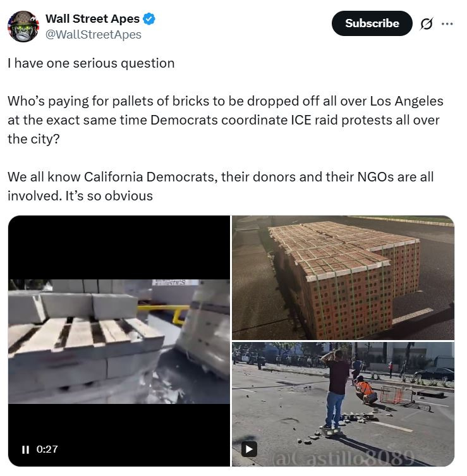The width and height of the screenshot is (467, 476).
Task: Click the @Castillo8089 watermark
Action: 343,457
